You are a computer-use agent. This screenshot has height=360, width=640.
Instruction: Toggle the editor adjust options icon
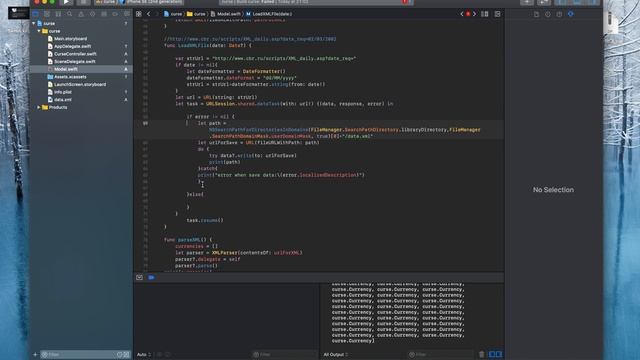[x=484, y=14]
